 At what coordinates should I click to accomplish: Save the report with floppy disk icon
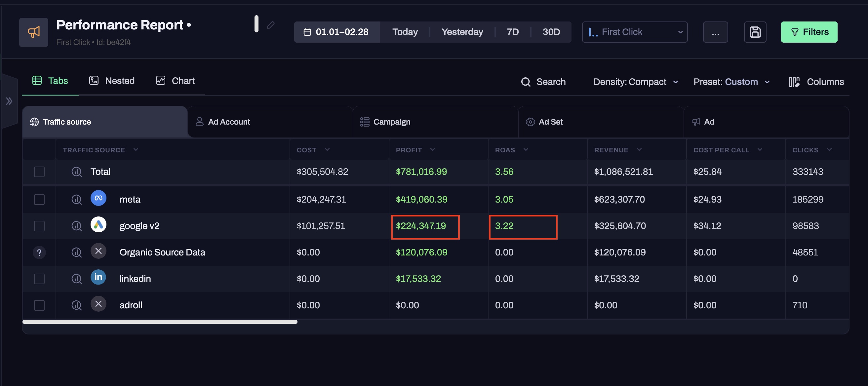point(755,32)
